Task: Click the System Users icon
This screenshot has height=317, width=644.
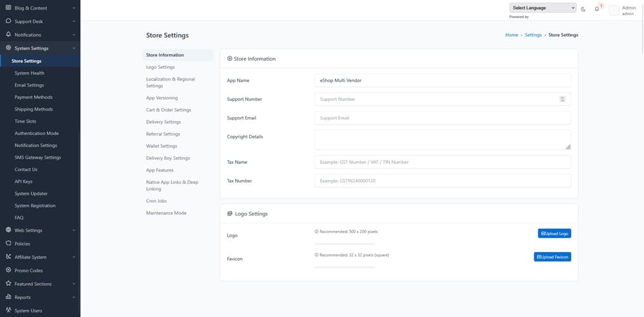Action: 8,311
